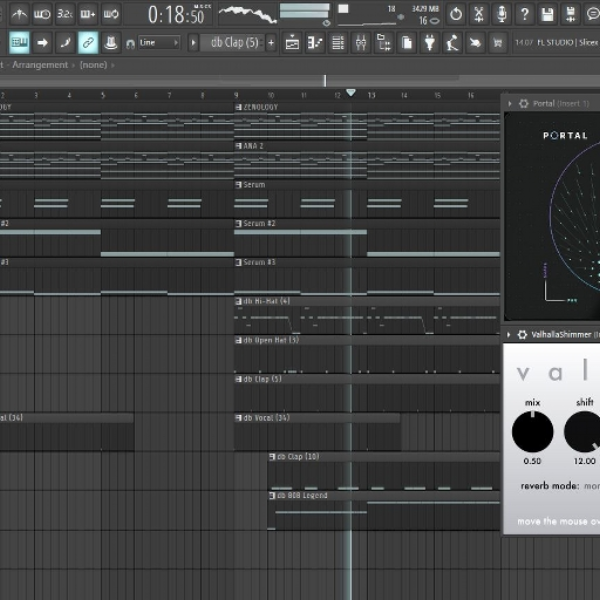Viewport: 600px width, 600px height.
Task: Save project with the floppy disk icon
Action: pyautogui.click(x=548, y=14)
